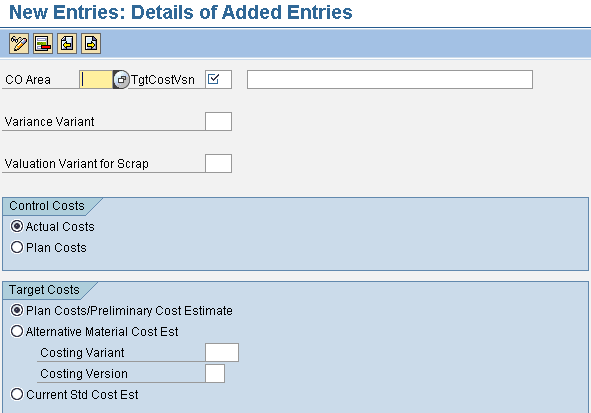Click the Delete entry toolbar icon
The width and height of the screenshot is (591, 413).
(x=43, y=43)
